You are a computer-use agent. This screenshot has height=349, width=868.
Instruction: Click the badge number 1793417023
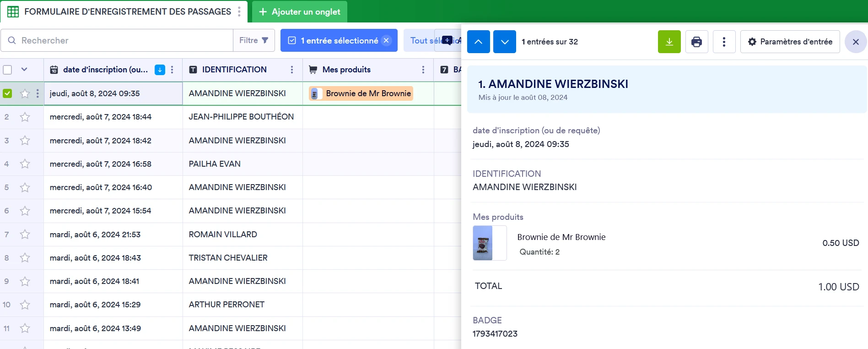[495, 334]
